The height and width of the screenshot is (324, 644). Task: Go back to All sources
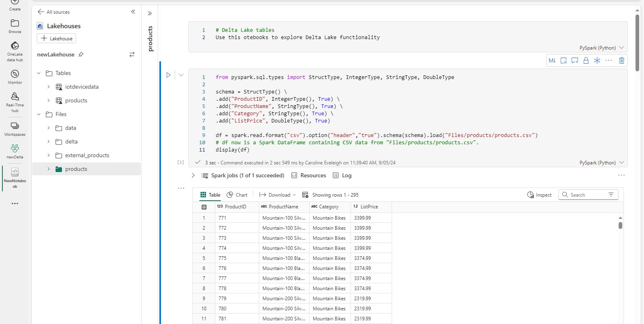tap(54, 12)
